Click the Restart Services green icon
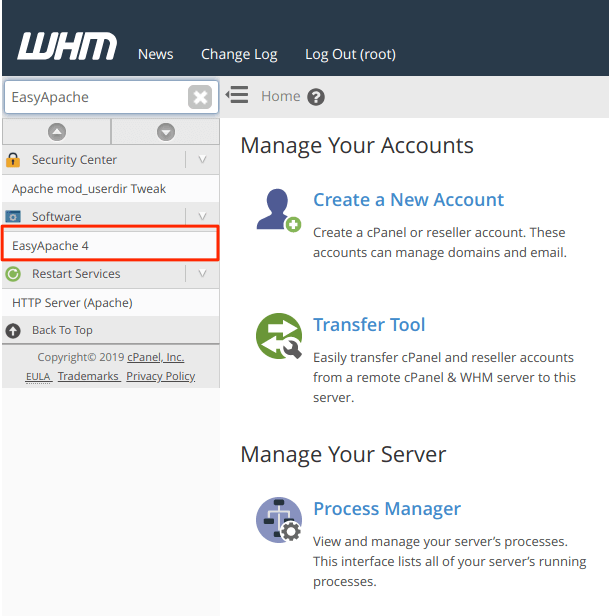 [14, 274]
